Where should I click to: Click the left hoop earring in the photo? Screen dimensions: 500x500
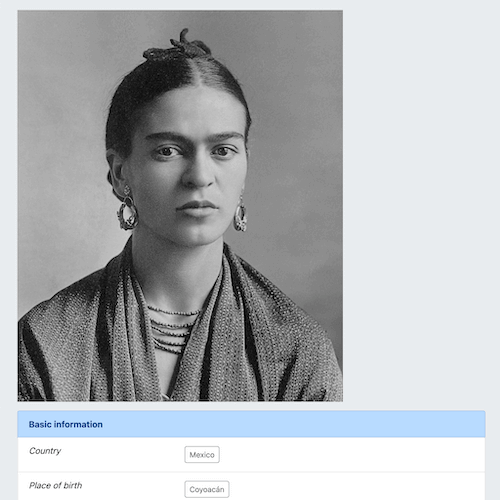coord(127,212)
